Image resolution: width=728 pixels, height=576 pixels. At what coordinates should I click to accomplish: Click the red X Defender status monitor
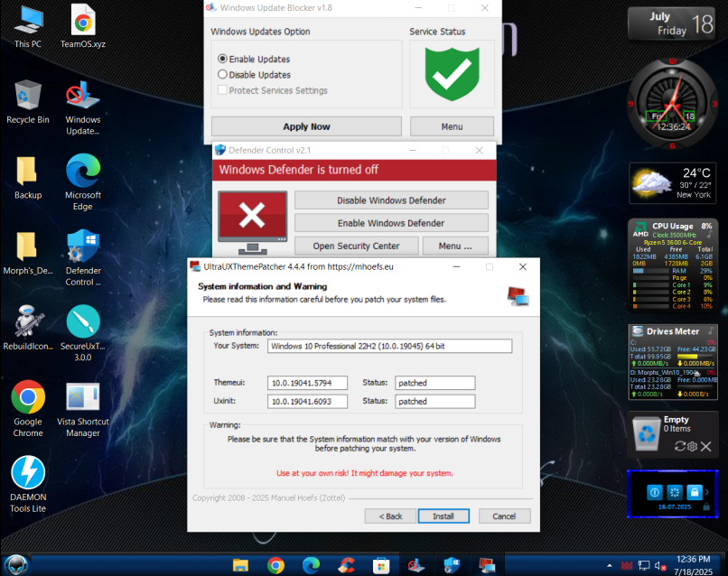click(x=253, y=222)
